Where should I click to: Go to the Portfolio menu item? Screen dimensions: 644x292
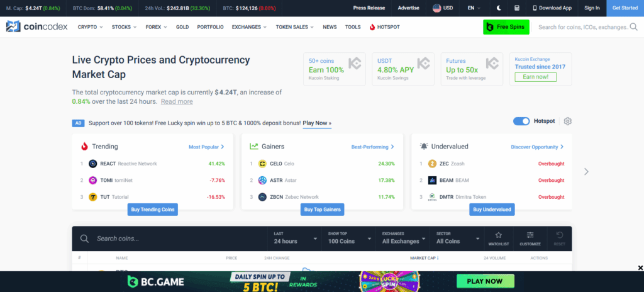[x=209, y=27]
